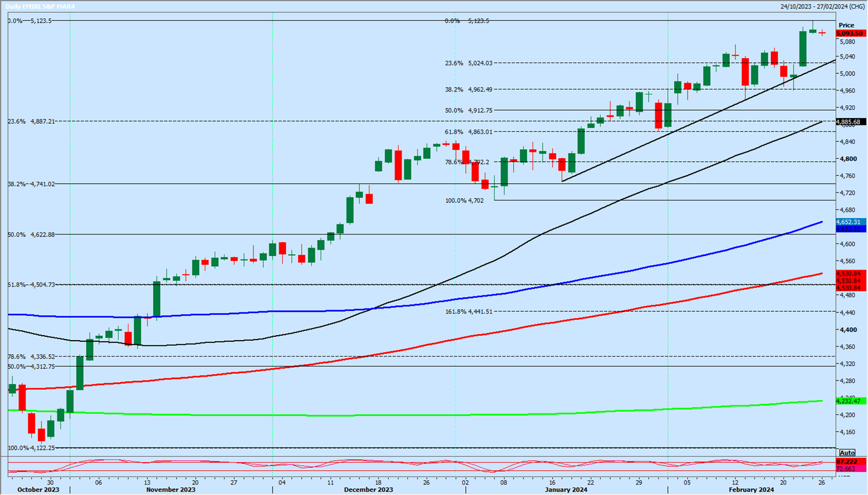Click the 4,200 price axis label
The width and height of the screenshot is (868, 495).
(x=847, y=415)
